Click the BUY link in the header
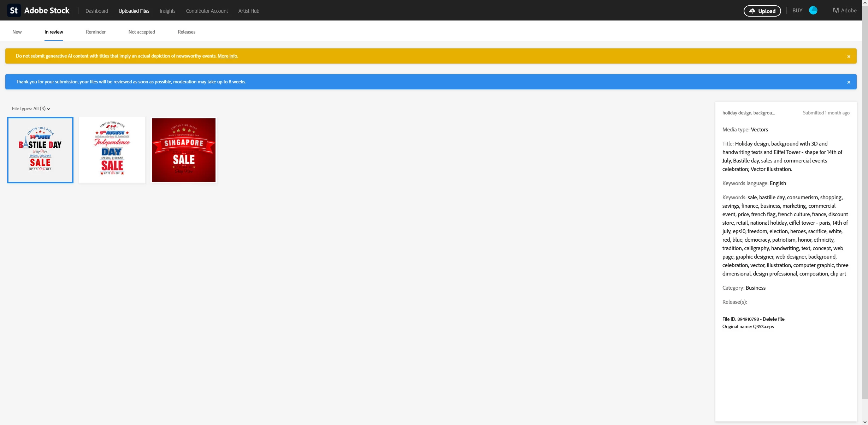Screen dimensions: 868x425 point(797,11)
